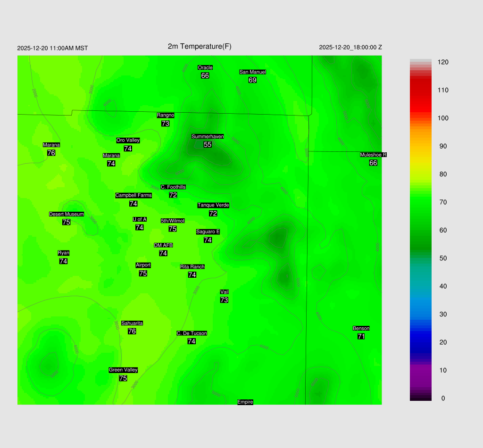Screen dimensions: 483x448
Task: Select the Rita Ranch label
Action: 192,267
